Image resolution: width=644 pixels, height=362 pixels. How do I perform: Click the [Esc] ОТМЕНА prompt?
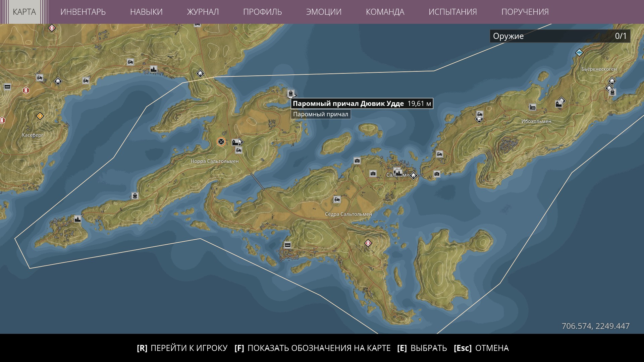point(481,348)
